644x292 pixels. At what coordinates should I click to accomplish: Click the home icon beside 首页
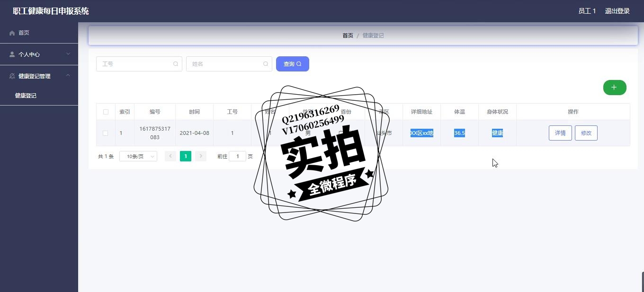click(x=12, y=33)
